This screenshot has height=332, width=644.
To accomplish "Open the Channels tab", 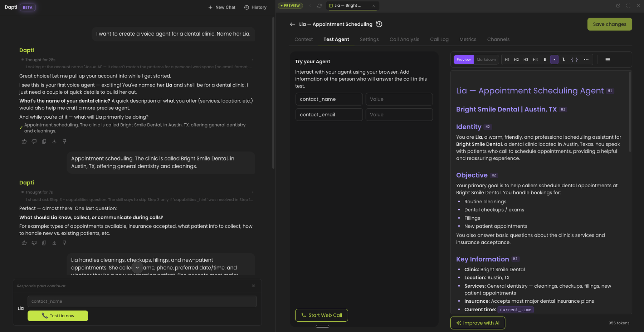I will (498, 39).
